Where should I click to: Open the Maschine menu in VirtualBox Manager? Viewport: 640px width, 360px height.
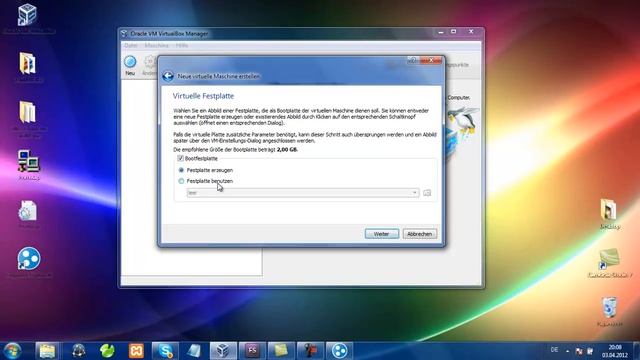pos(156,45)
